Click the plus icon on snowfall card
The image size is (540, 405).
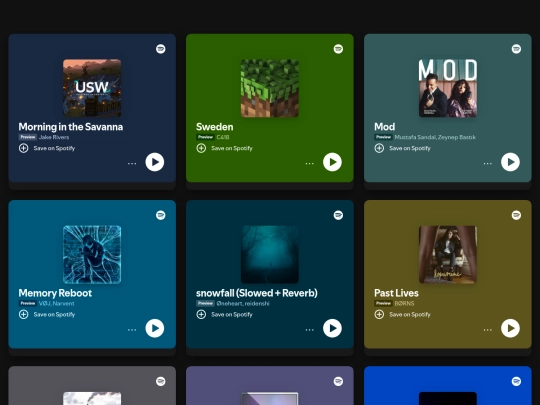coord(201,314)
